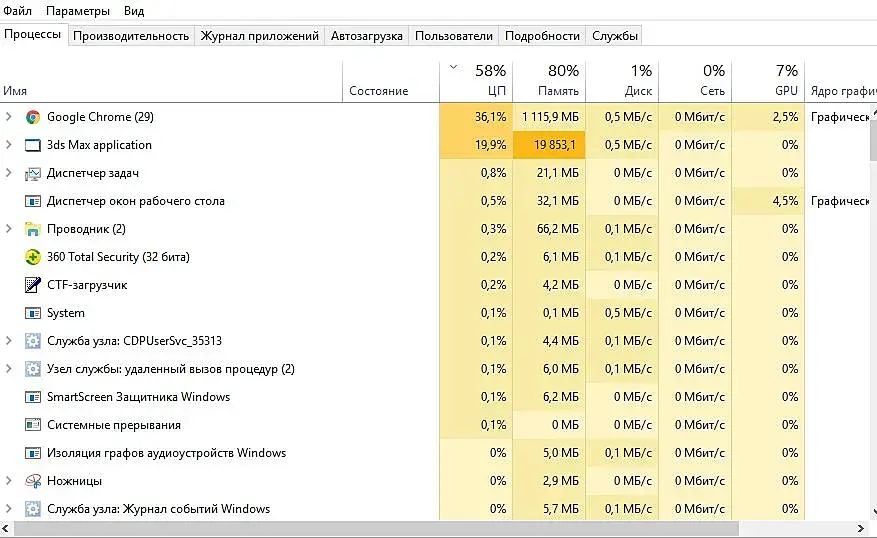Switch to the Производительность tab
The height and width of the screenshot is (538, 877).
[x=131, y=36]
